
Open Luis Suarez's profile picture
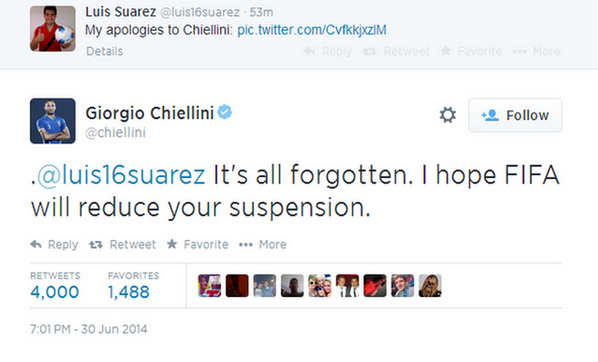click(53, 29)
